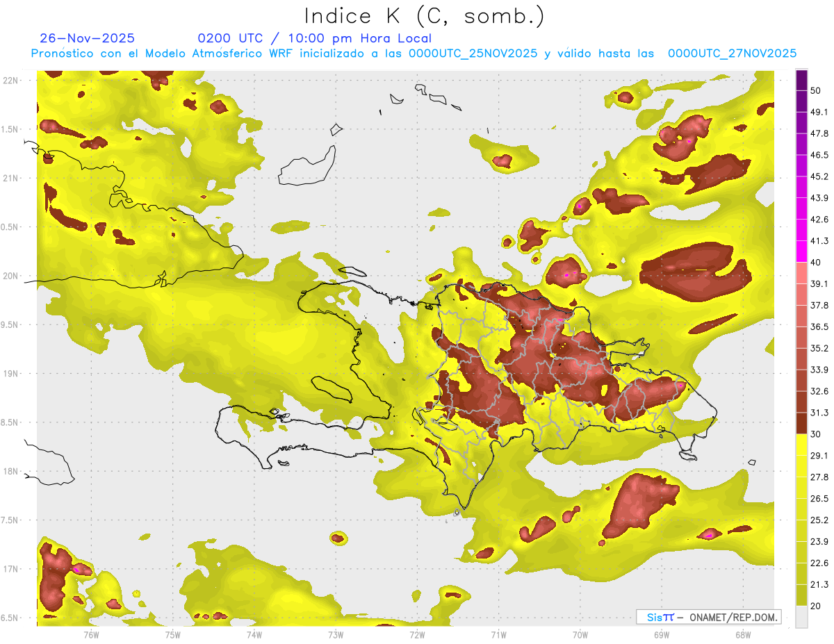Viewport: 834px width, 644px height.
Task: Click the colorbar value 47.8
Action: point(819,133)
